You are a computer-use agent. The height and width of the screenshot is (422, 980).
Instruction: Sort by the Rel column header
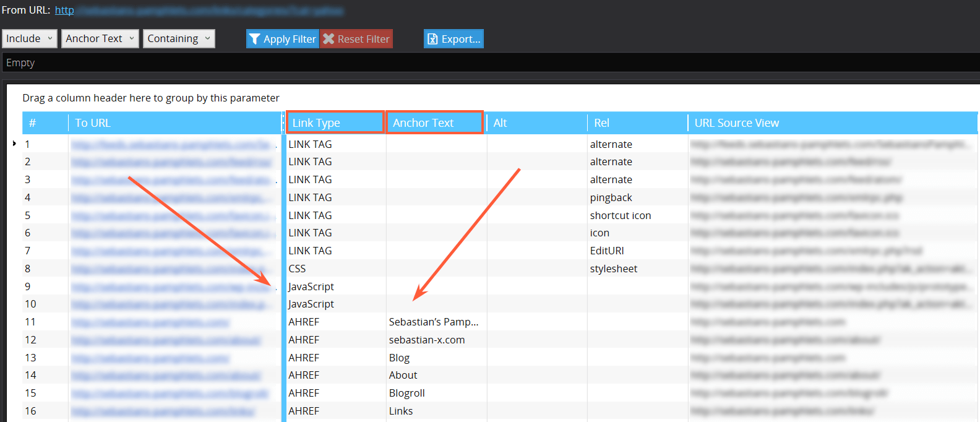(637, 123)
